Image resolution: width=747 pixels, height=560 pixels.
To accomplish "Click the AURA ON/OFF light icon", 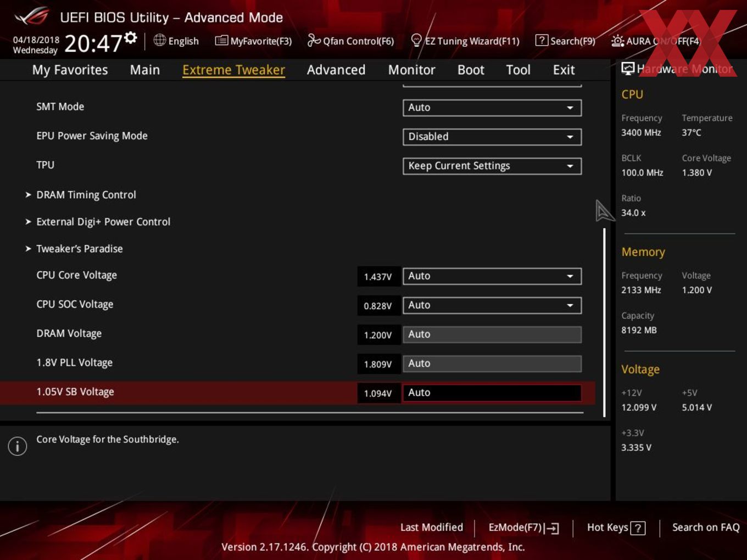I will click(x=617, y=41).
